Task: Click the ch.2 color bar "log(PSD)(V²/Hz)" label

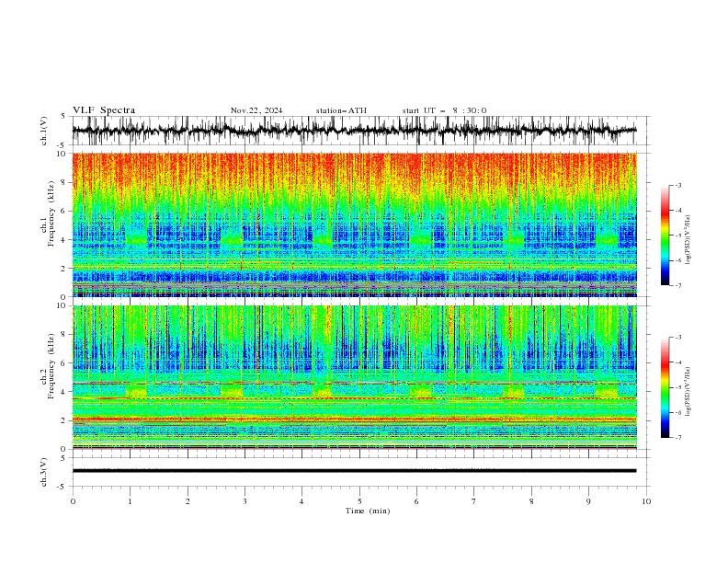Action: coord(688,391)
